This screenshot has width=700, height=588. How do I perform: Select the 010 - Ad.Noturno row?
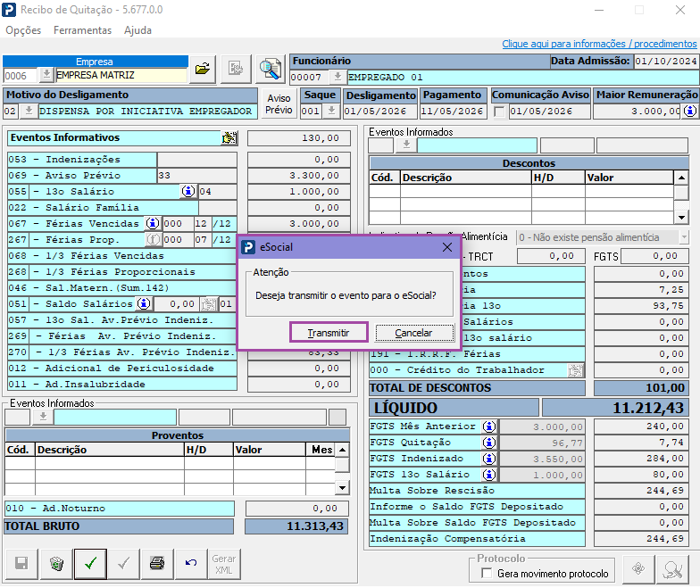click(x=120, y=509)
